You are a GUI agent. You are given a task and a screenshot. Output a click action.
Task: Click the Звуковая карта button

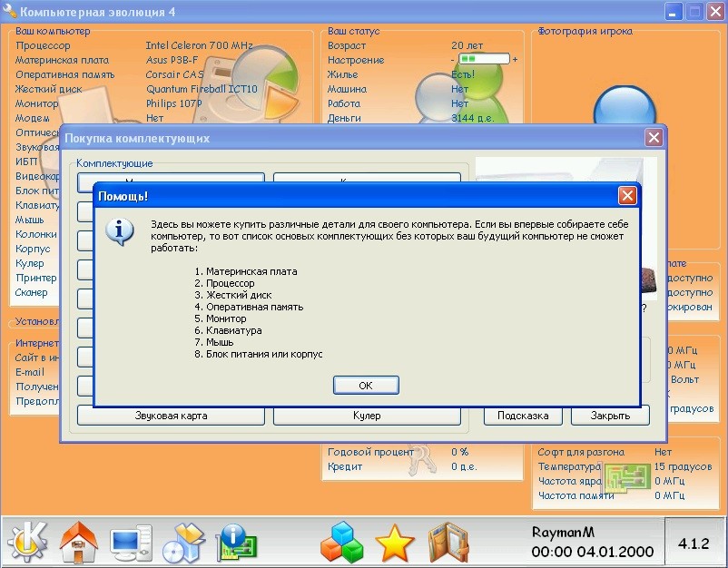point(171,416)
